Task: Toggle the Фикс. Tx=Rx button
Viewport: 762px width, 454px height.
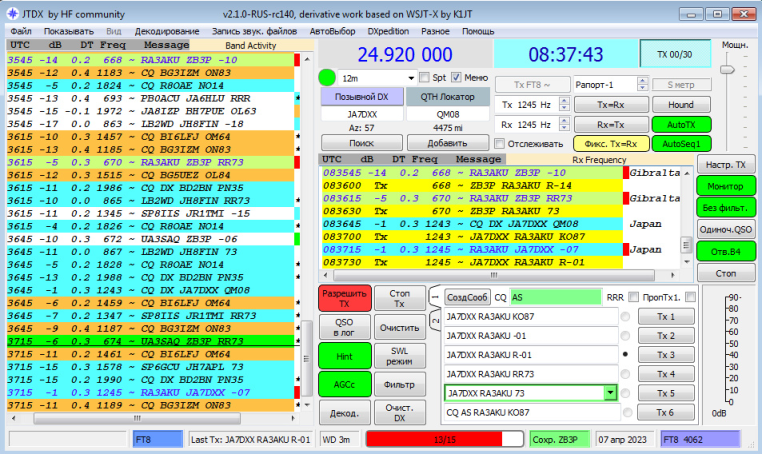Action: coord(611,144)
